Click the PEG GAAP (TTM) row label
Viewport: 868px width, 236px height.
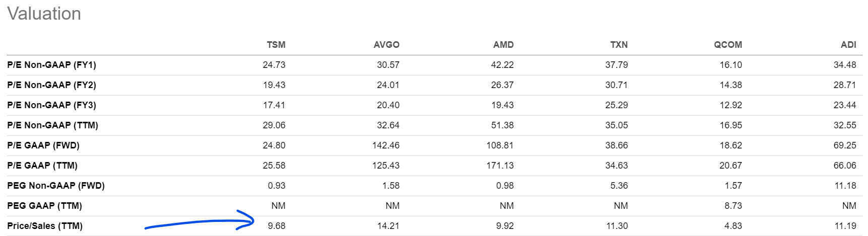(44, 206)
